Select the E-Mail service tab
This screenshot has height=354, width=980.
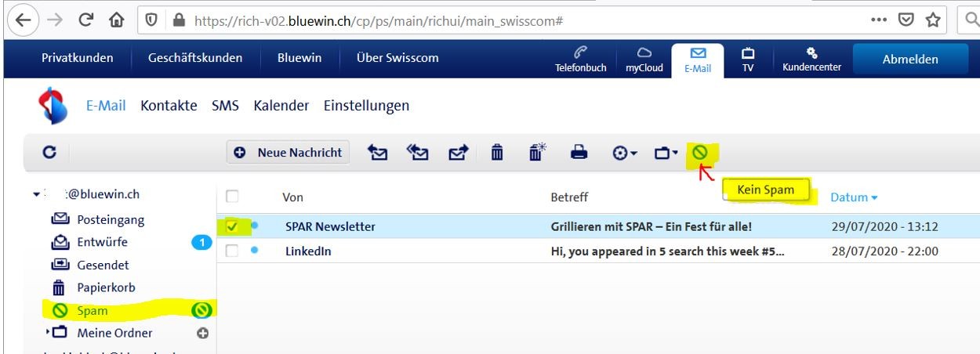point(698,60)
